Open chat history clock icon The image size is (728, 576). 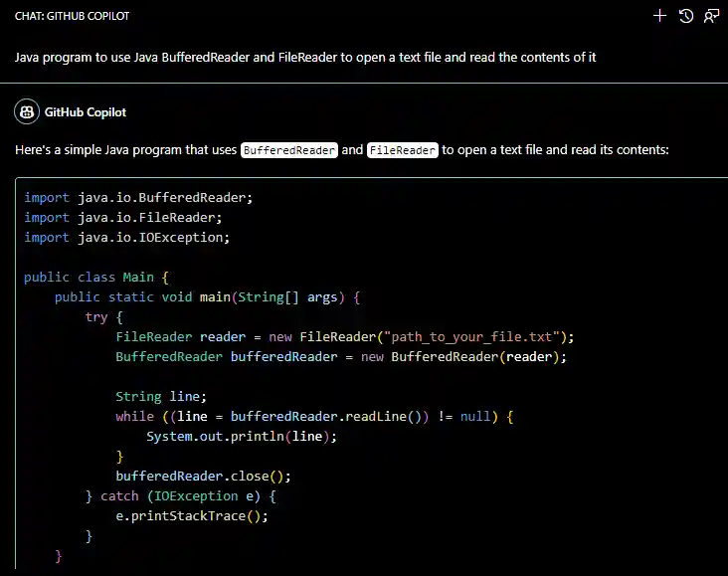coord(686,16)
